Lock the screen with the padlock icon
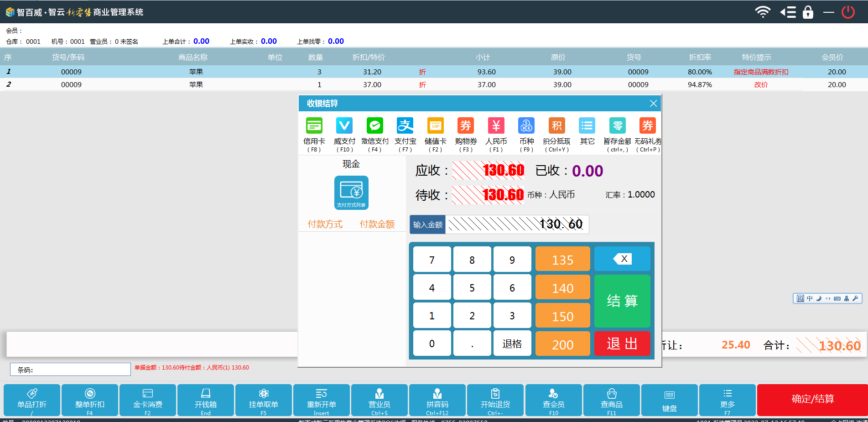The height and width of the screenshot is (422, 868). click(808, 12)
